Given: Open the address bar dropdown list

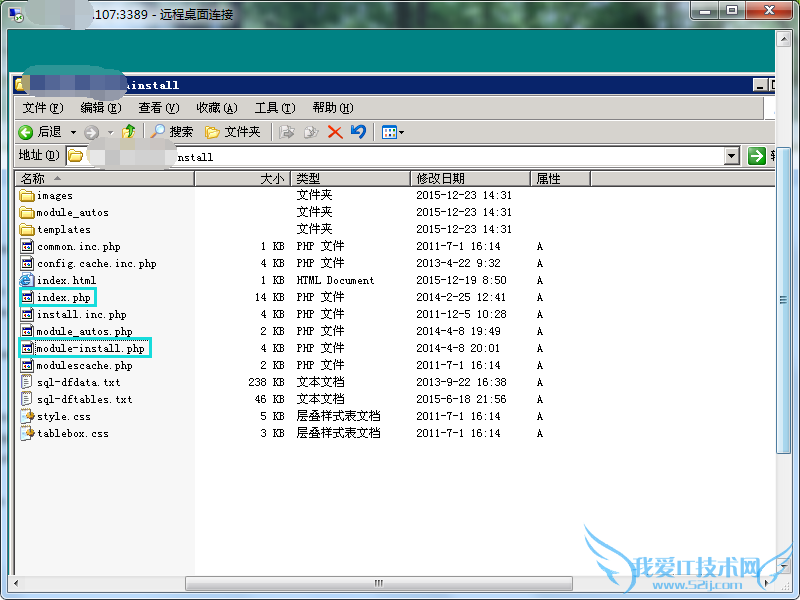Looking at the screenshot, I should (x=732, y=156).
